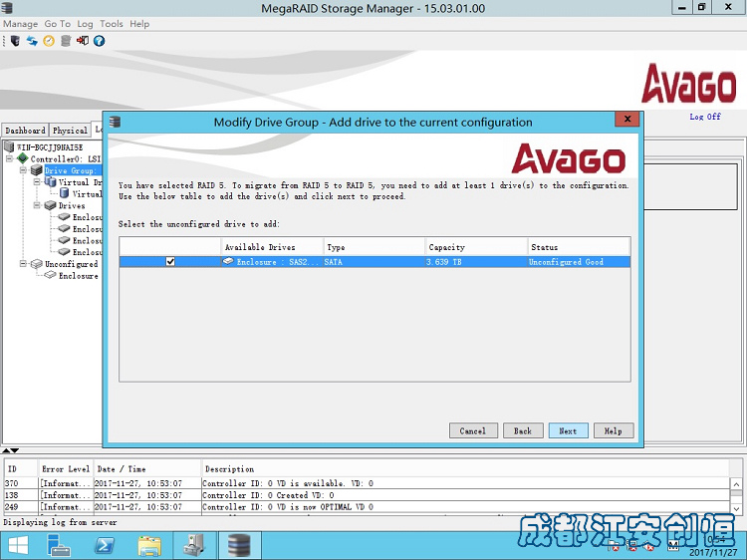Open the Windows Start button
The height and width of the screenshot is (560, 747).
click(18, 546)
